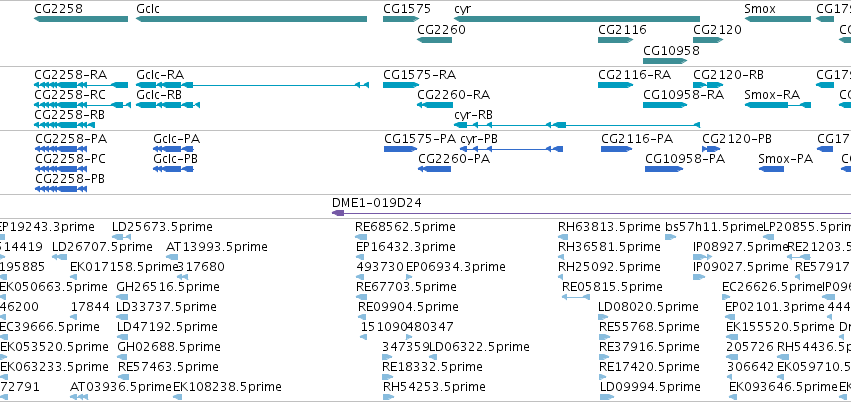Select the CG2120-RB transcript glyph
The image size is (851, 402).
(708, 85)
